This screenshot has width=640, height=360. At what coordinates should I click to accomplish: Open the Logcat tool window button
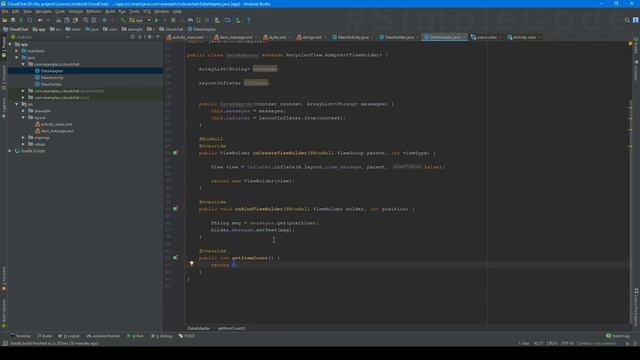point(69,336)
